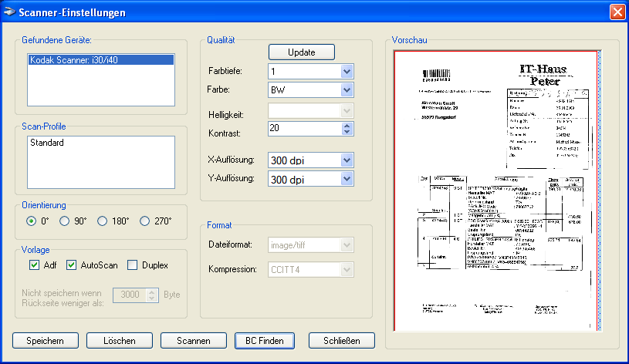The image size is (629, 364).
Task: Open the Kompression dropdown
Action: pos(347,269)
